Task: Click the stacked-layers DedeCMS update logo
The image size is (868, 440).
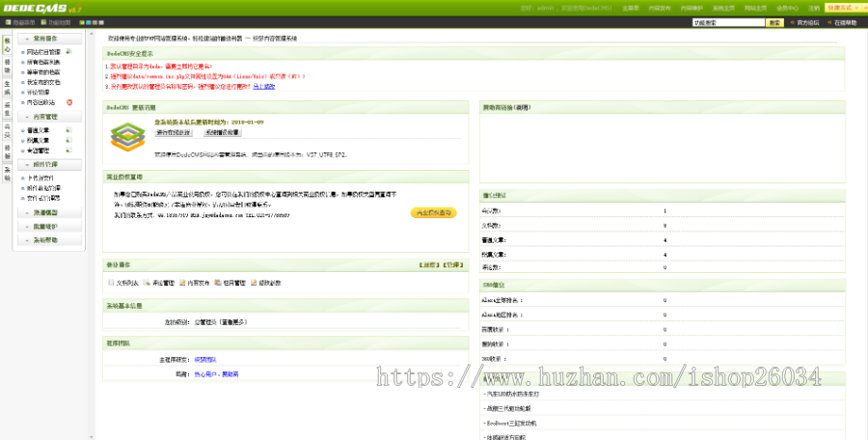Action: [x=127, y=137]
